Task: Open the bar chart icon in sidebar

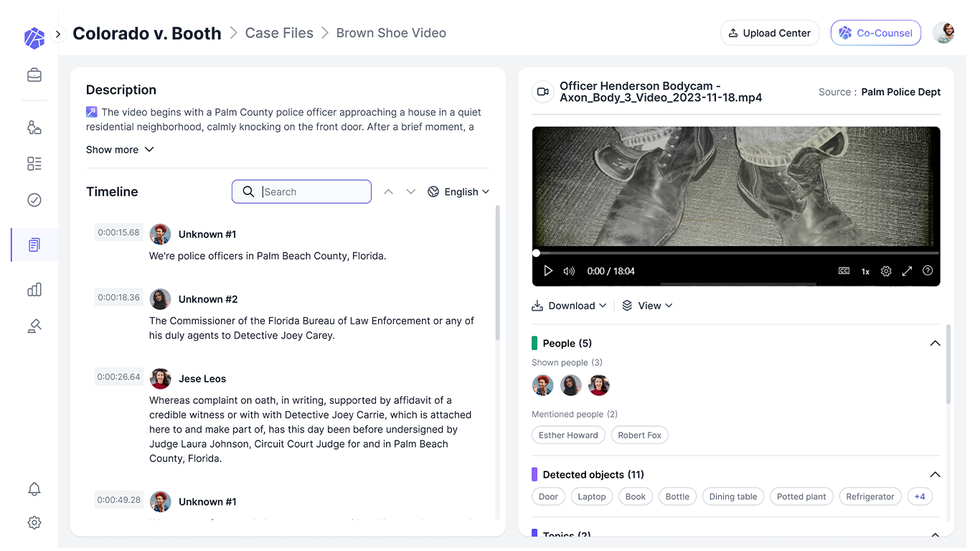Action: tap(34, 290)
